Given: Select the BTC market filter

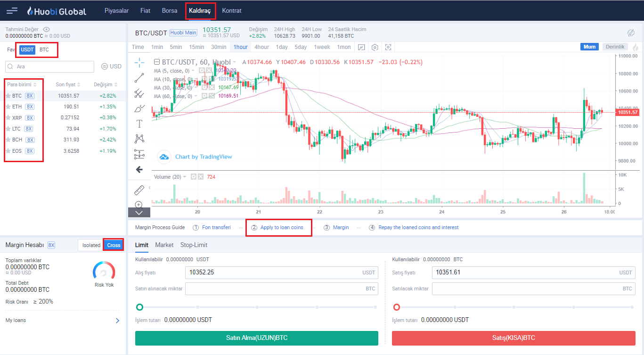Looking at the screenshot, I should coord(44,50).
